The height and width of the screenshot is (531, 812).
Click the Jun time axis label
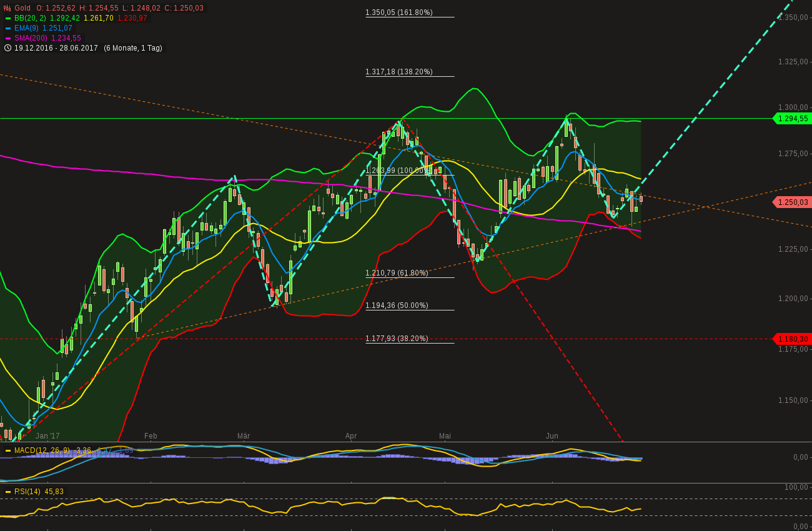point(552,435)
